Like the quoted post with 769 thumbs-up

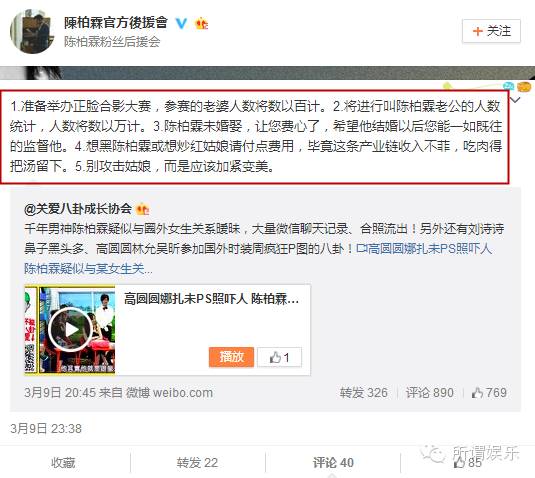coord(489,393)
